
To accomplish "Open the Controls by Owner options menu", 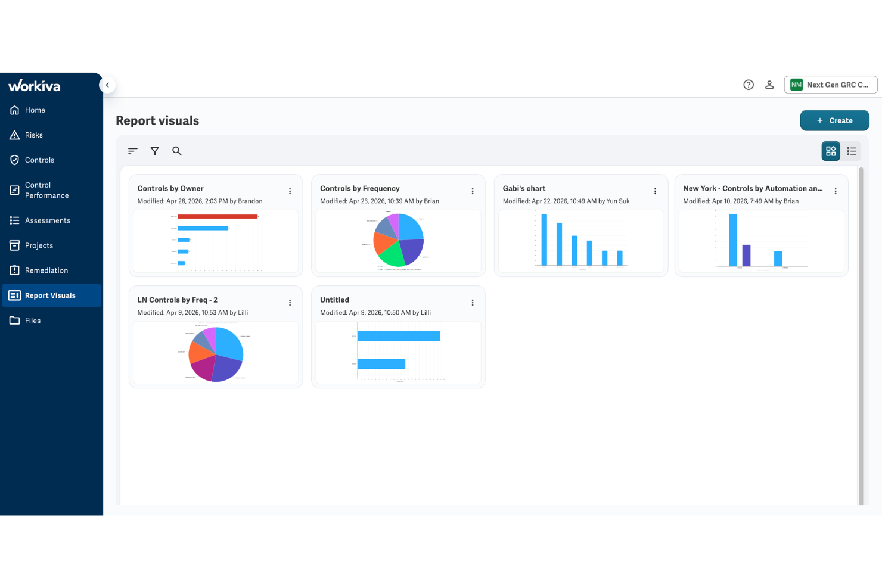I will point(290,191).
